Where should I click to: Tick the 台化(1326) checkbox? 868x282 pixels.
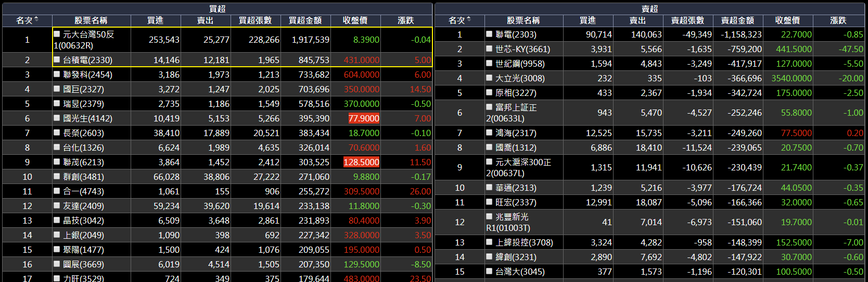click(x=57, y=148)
